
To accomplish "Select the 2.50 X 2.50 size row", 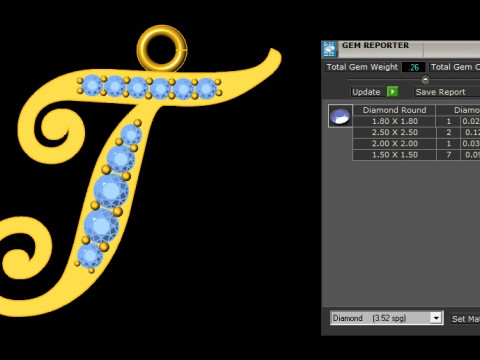I will coord(394,132).
